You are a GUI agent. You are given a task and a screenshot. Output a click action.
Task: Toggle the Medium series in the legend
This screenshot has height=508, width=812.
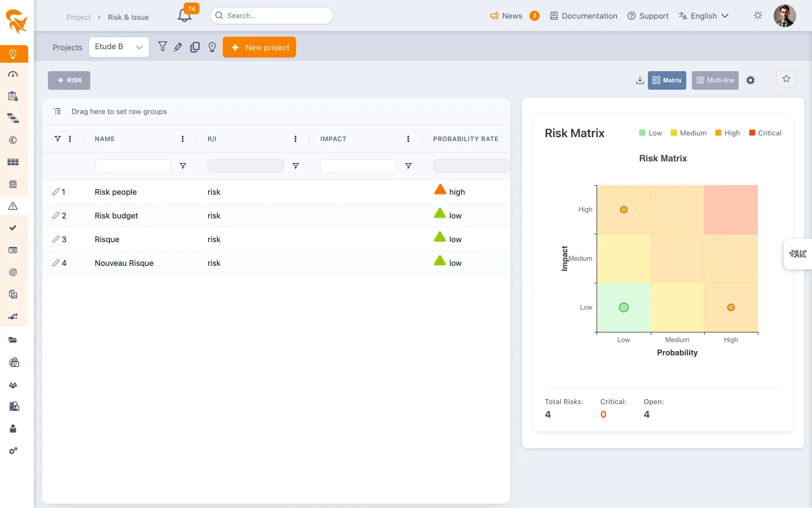coord(688,133)
